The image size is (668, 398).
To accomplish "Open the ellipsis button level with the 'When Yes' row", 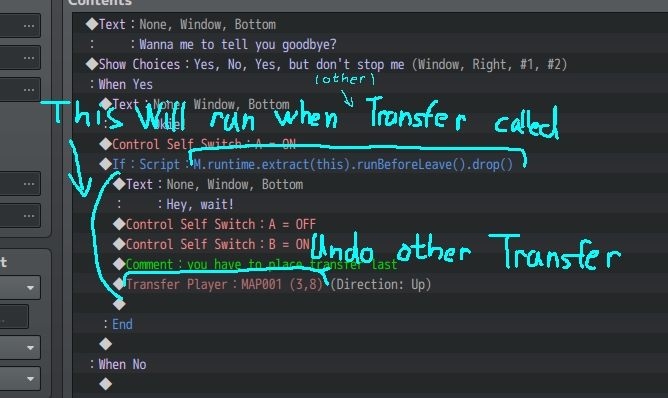I will [20, 89].
